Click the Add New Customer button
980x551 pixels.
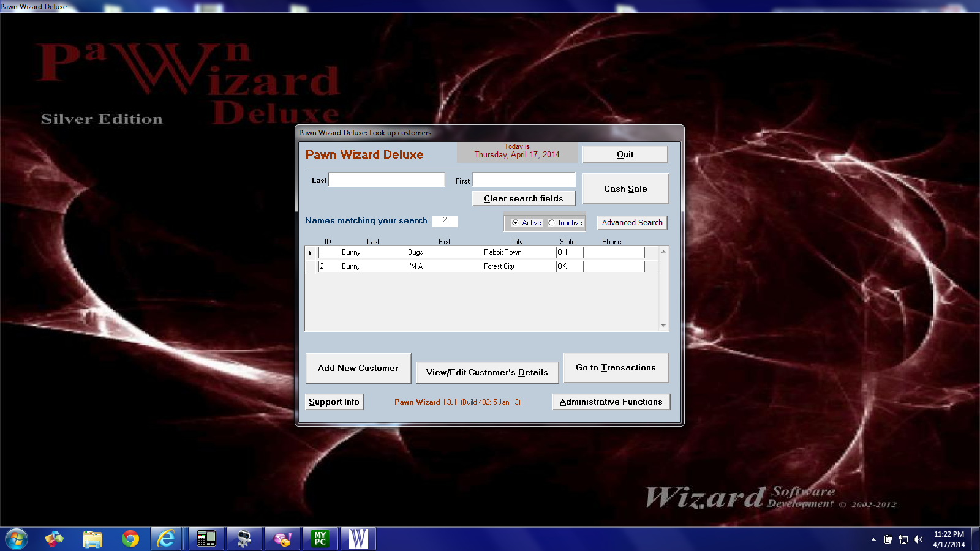point(358,368)
